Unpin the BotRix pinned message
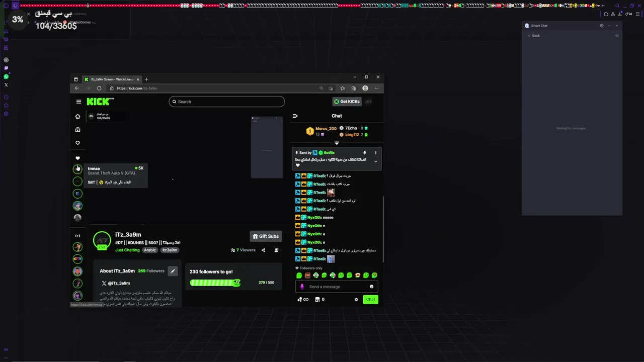 tap(365, 152)
